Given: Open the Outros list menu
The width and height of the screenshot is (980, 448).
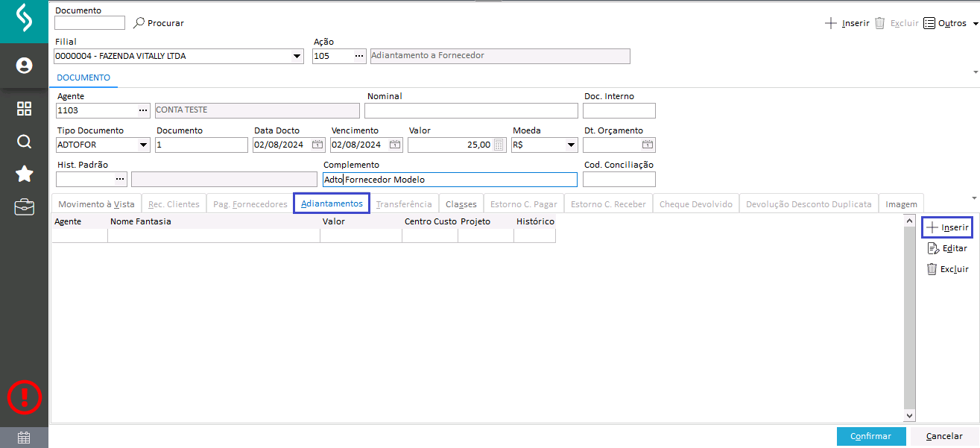Looking at the screenshot, I should (950, 23).
